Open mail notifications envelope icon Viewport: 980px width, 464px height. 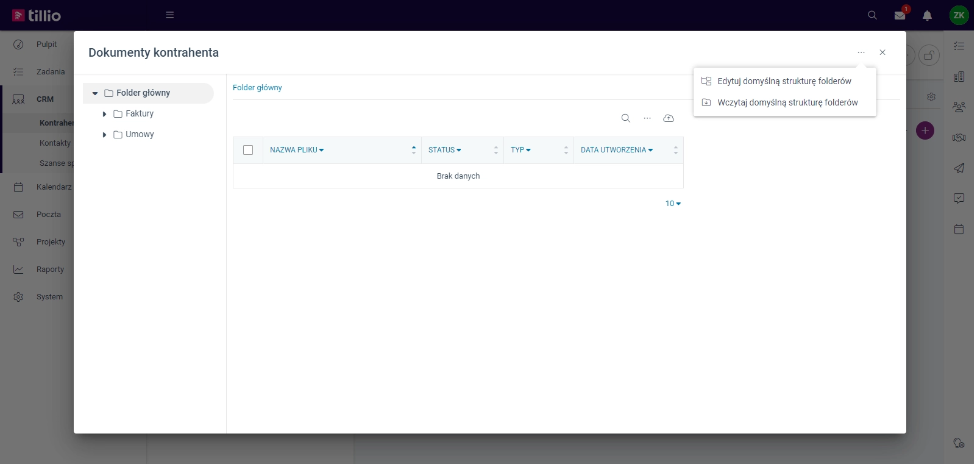[900, 15]
